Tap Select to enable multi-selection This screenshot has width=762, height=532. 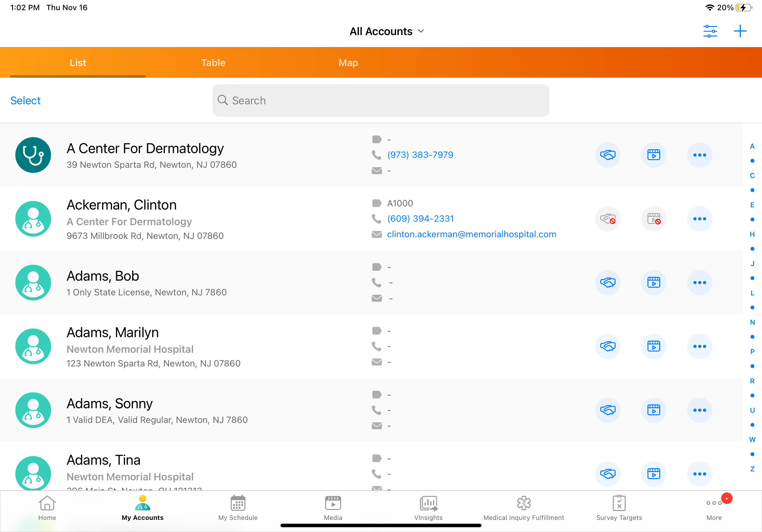click(x=25, y=100)
